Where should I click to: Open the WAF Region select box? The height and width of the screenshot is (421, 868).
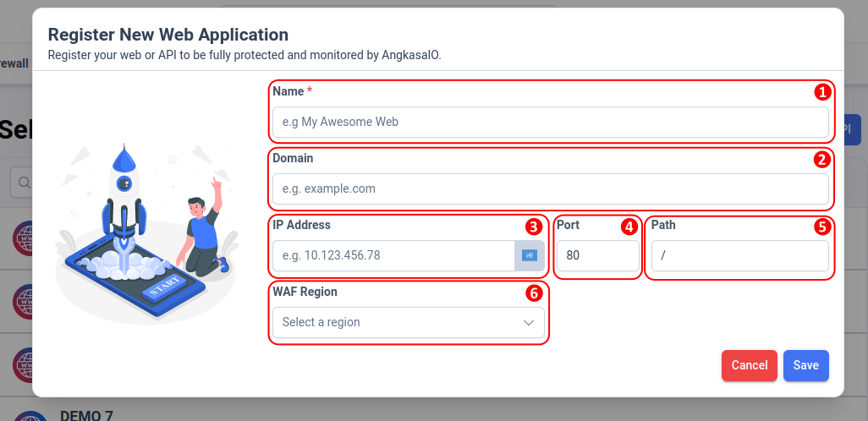[x=409, y=323]
